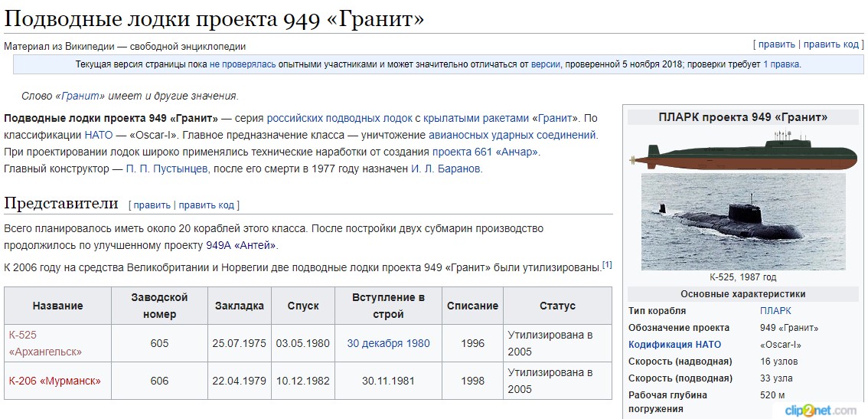This screenshot has width=868, height=419.
Task: Click the top 'править код' link
Action: [x=831, y=44]
